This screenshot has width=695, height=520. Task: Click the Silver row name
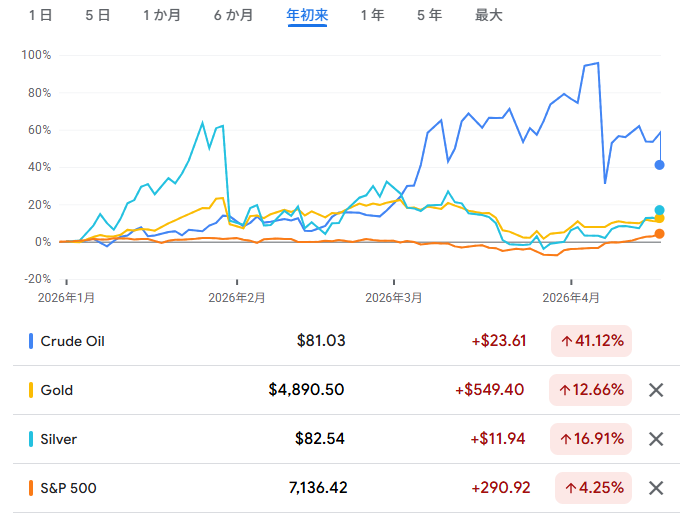pos(58,439)
